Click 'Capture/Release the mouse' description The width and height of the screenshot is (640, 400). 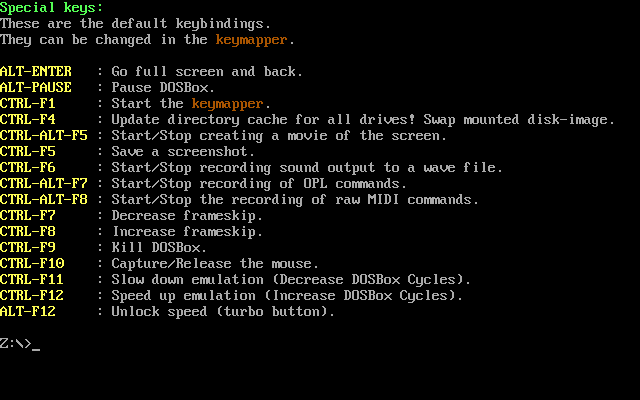coord(215,263)
